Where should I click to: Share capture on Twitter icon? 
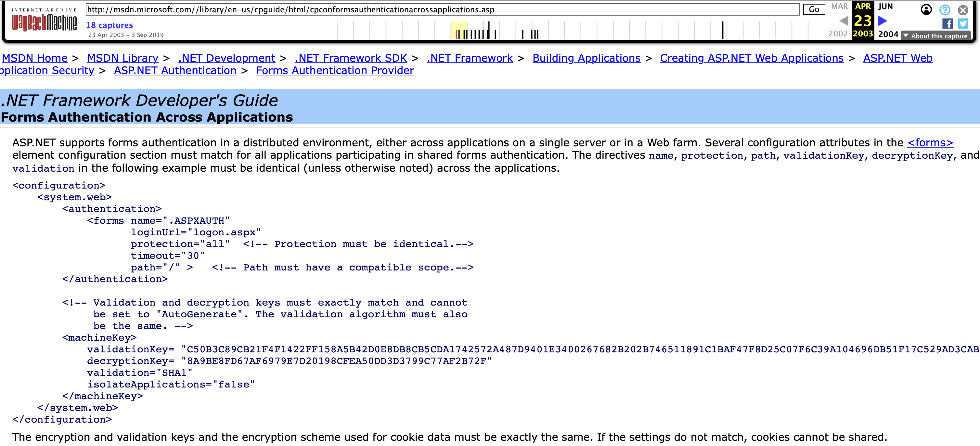click(963, 24)
